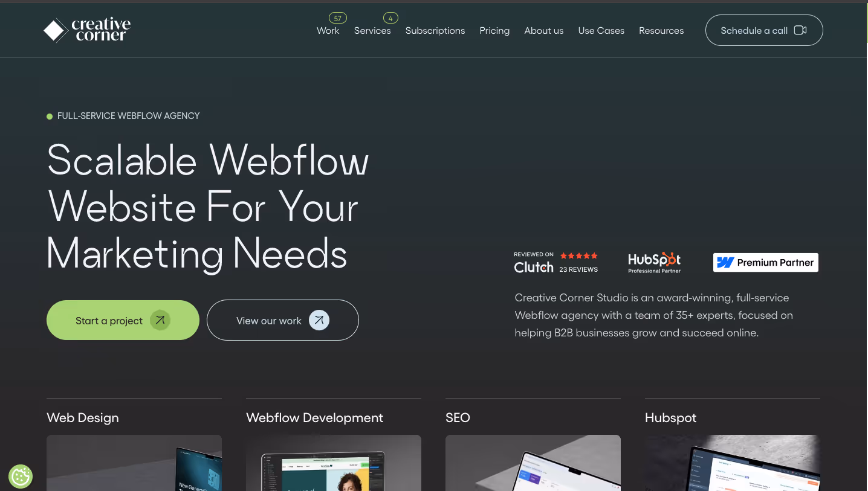Go to the Pricing page

(494, 31)
